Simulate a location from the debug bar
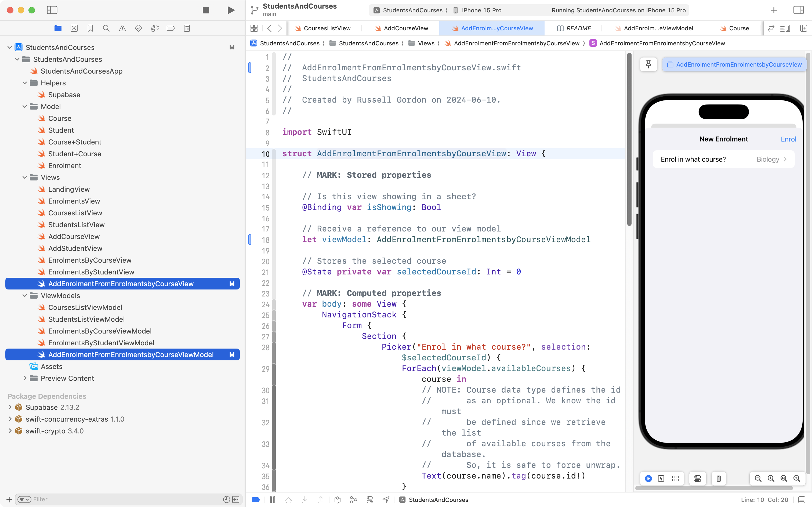The width and height of the screenshot is (812, 507). pos(386,500)
